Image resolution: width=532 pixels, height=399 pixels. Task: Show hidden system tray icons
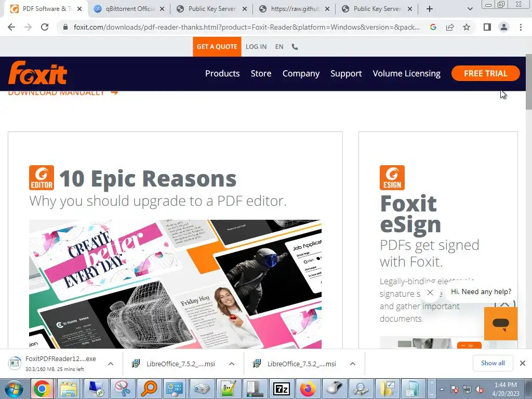pos(442,389)
